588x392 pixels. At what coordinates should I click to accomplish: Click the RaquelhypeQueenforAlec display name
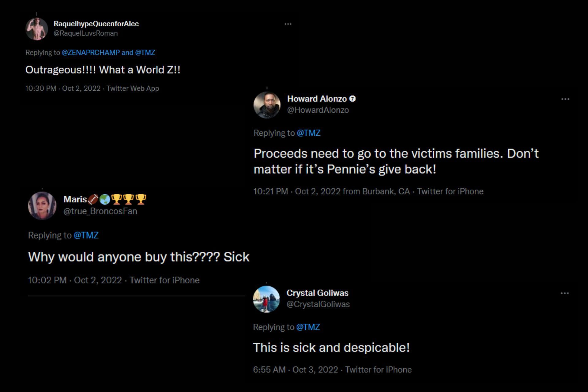coord(96,24)
